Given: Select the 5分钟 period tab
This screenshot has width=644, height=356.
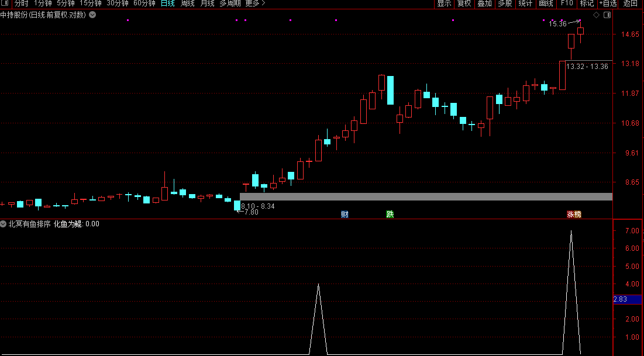Looking at the screenshot, I should click(x=66, y=4).
